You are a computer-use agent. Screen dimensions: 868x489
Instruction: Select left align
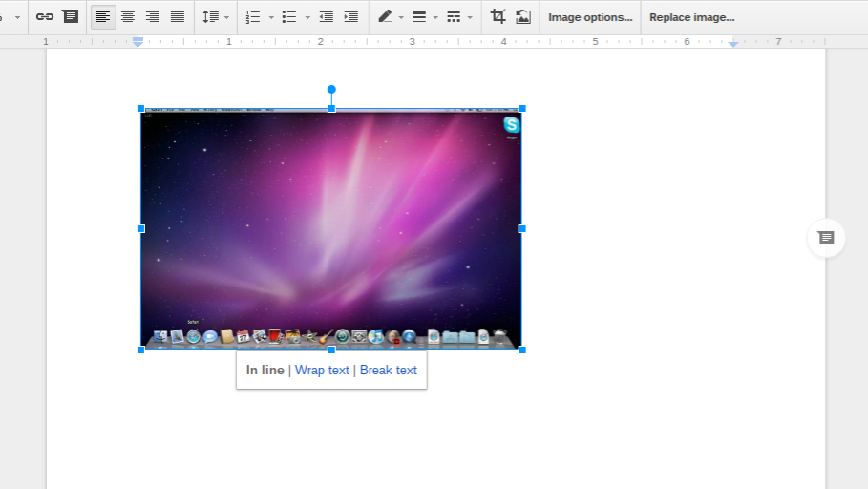point(103,16)
